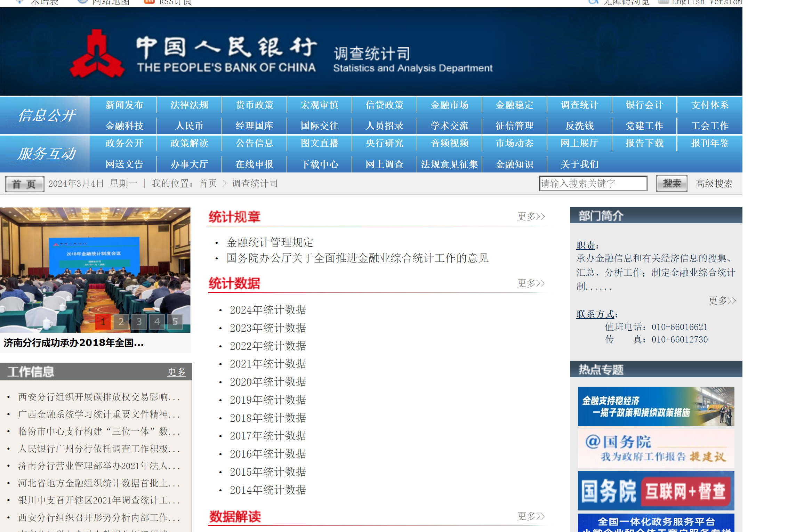Open the 高级搜索 advanced search link
Image resolution: width=788 pixels, height=532 pixels.
click(x=714, y=184)
